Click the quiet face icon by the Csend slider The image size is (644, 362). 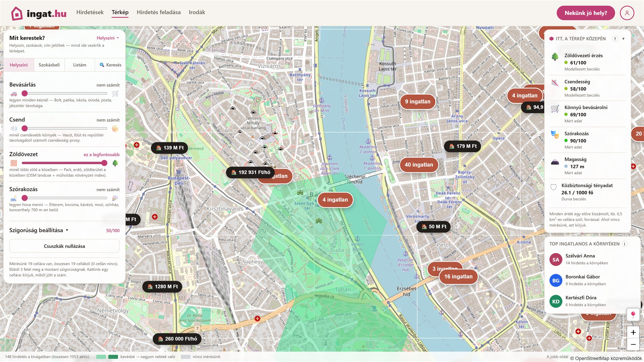(x=115, y=129)
